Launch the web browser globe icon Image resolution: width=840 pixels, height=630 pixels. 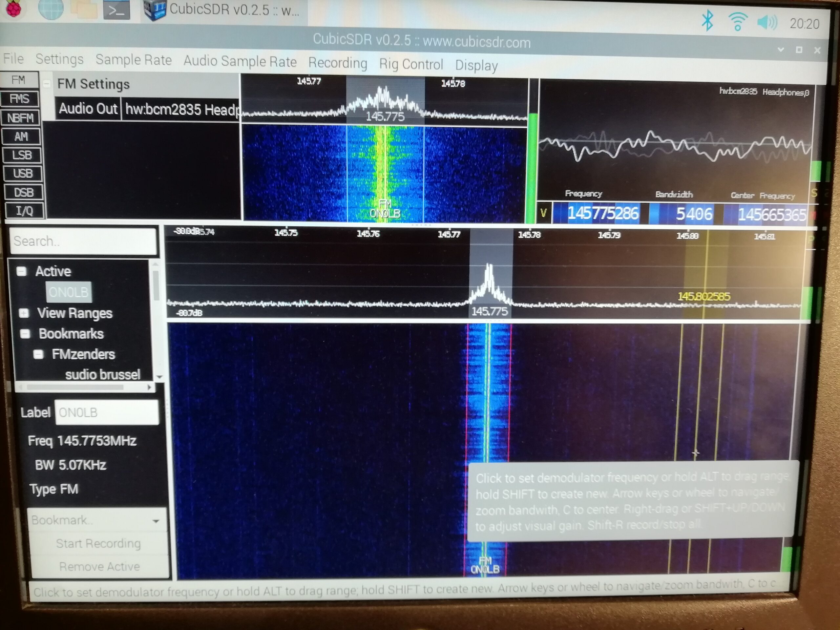(51, 10)
